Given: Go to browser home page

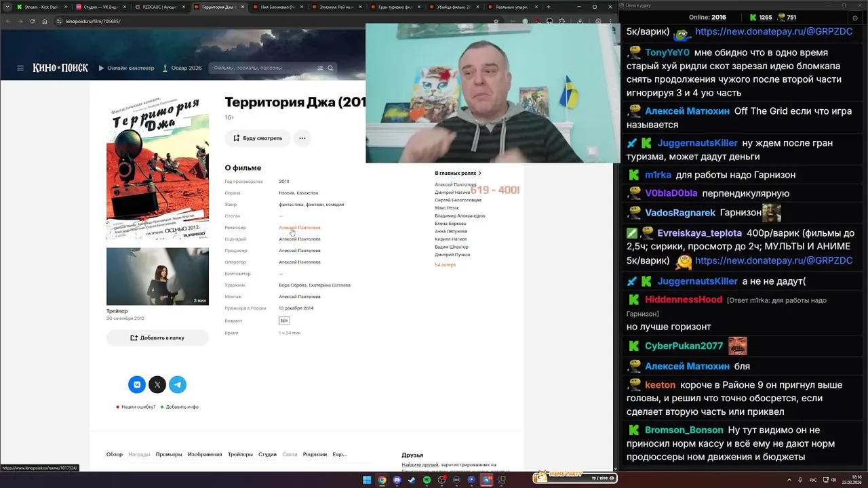Looking at the screenshot, I should (45, 21).
